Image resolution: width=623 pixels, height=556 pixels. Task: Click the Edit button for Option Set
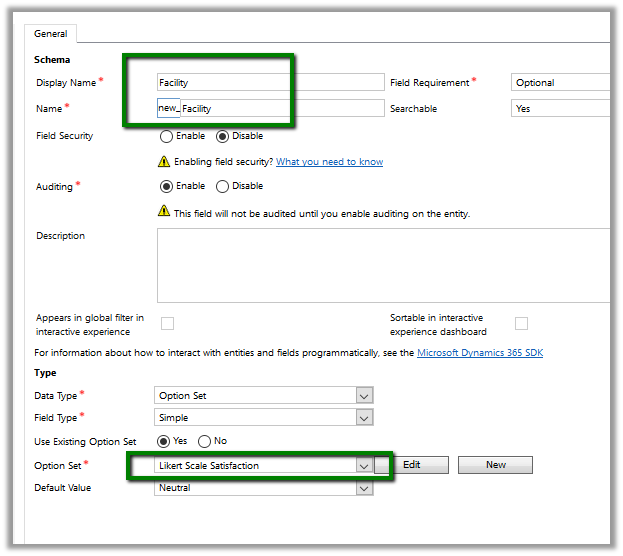[x=411, y=465]
